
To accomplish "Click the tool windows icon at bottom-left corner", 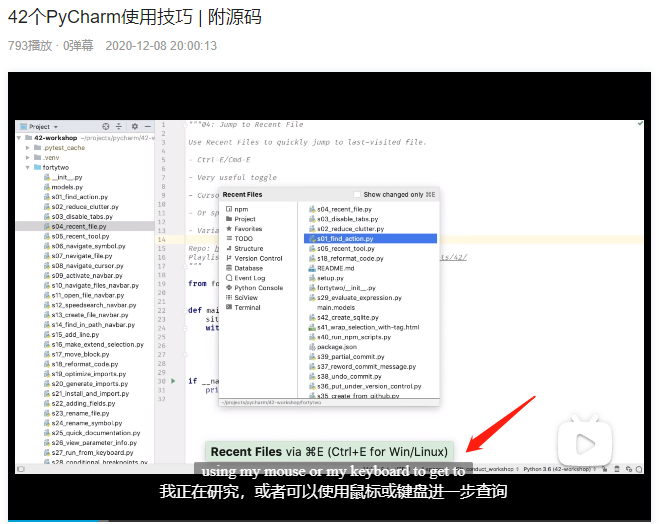I will (21, 469).
